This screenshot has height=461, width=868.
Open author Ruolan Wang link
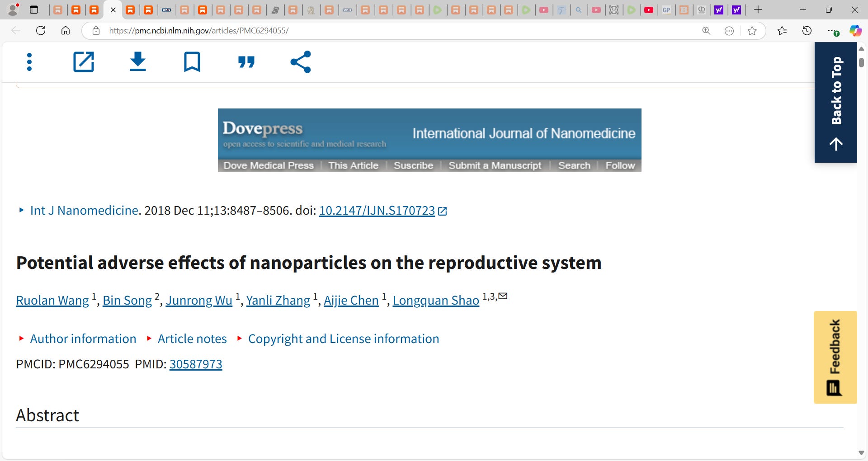point(52,300)
